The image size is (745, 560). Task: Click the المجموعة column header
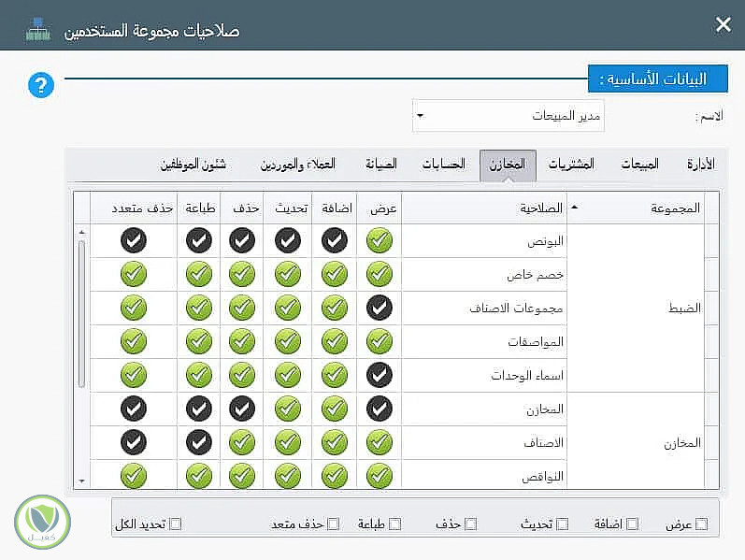point(637,208)
